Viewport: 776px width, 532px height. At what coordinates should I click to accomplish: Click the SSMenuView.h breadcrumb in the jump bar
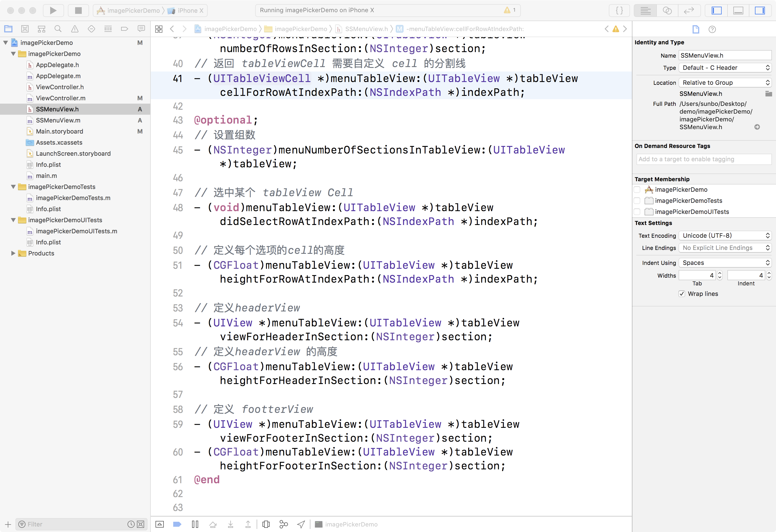(x=366, y=29)
